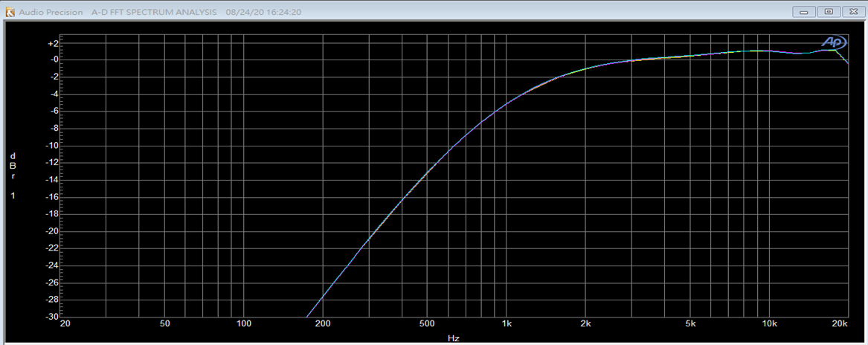This screenshot has width=868, height=345.
Task: Click the '5k' frequency axis label
Action: 690,325
